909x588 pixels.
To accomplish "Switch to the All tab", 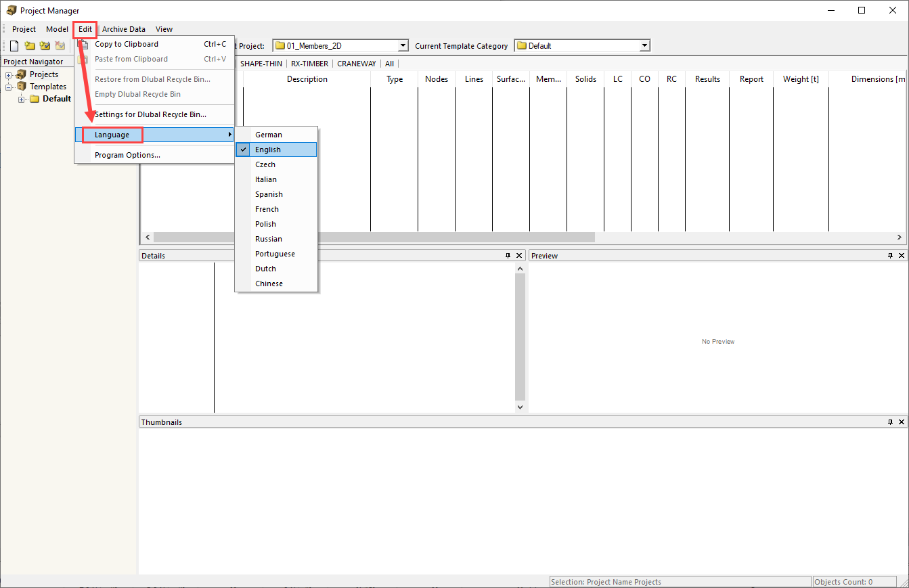I will pyautogui.click(x=389, y=64).
